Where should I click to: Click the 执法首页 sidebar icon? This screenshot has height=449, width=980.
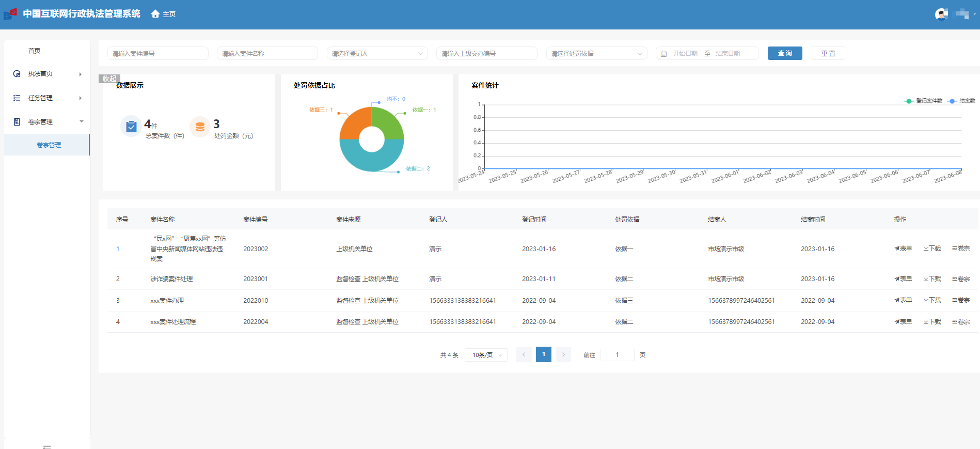coord(17,74)
